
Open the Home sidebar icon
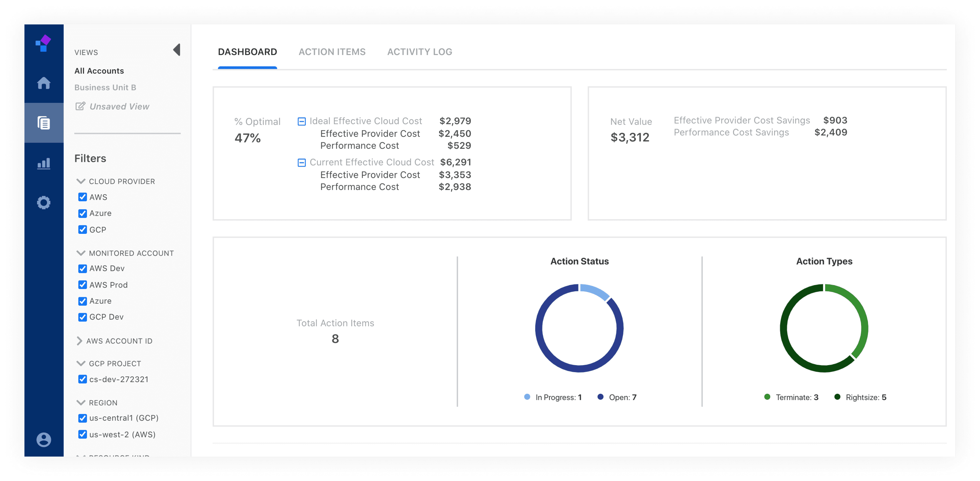[x=44, y=83]
